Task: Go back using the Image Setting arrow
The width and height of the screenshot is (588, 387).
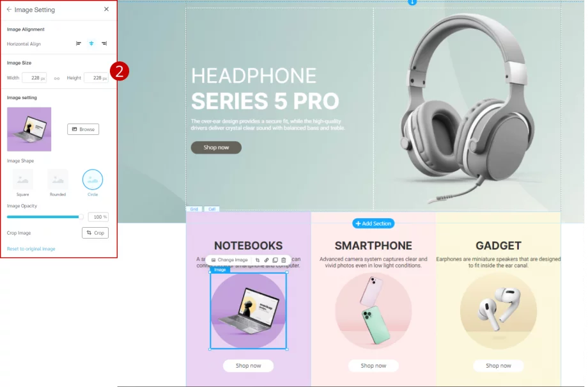Action: pyautogui.click(x=9, y=10)
